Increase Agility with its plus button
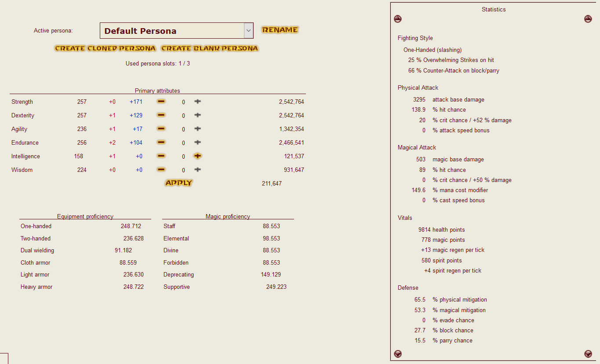The height and width of the screenshot is (364, 600). (198, 129)
